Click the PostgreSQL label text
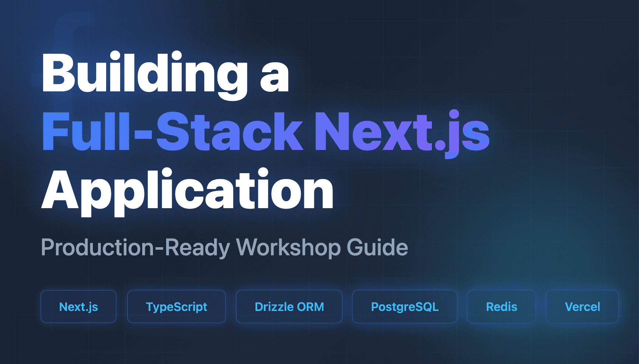Viewport: 639px width, 364px height. (405, 307)
